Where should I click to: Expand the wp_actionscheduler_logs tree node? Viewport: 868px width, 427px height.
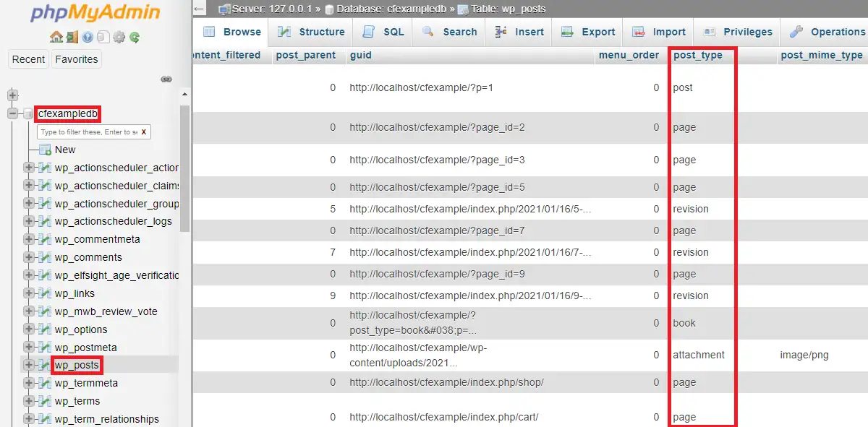click(x=29, y=221)
